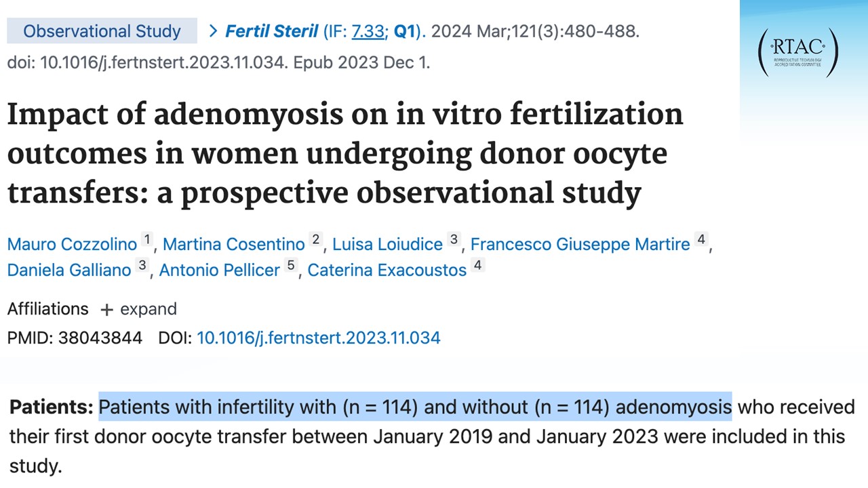Open author Daniela Galliano
This screenshot has height=488, width=868.
tap(69, 270)
